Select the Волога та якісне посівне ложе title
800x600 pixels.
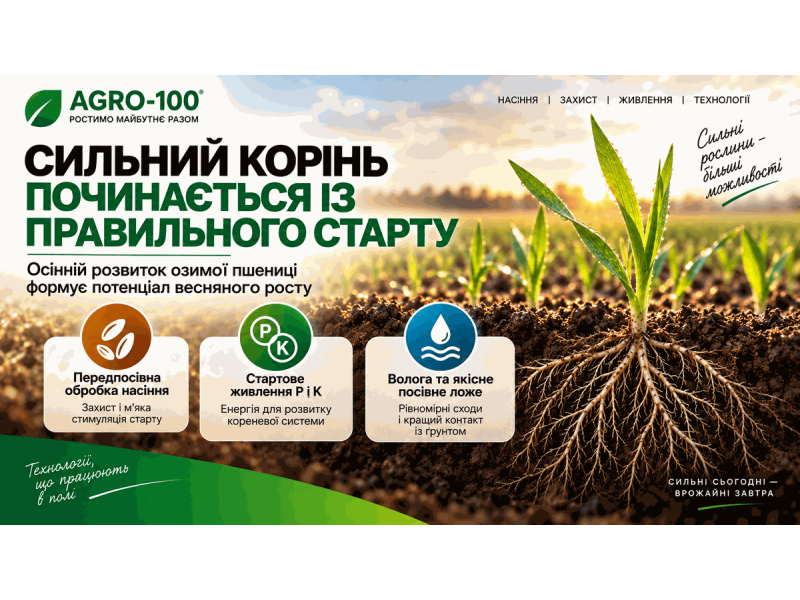(x=440, y=386)
